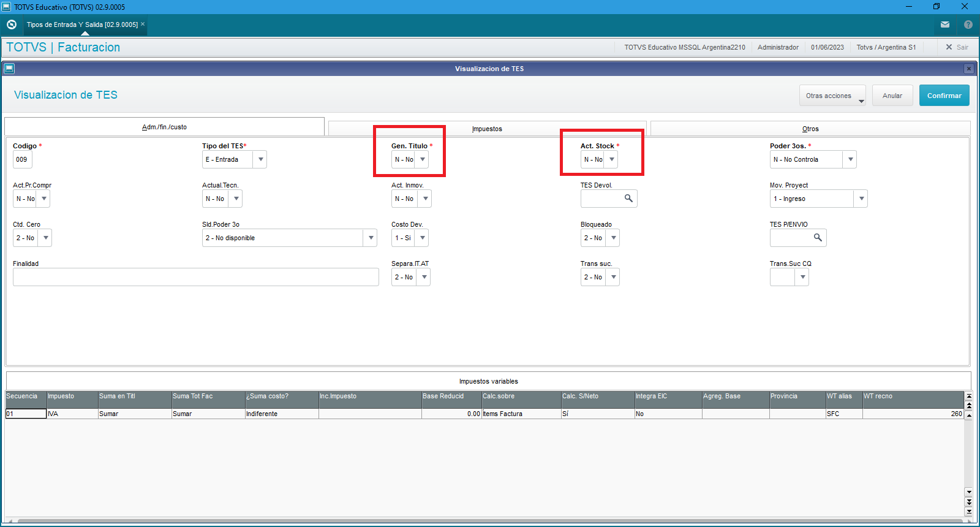Click the Anular button
The width and height of the screenshot is (980, 527).
click(x=892, y=96)
